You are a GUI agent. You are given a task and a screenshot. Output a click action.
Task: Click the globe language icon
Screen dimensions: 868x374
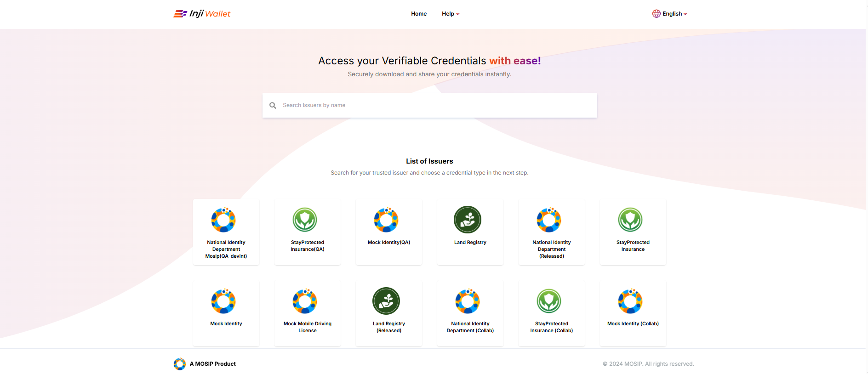656,14
